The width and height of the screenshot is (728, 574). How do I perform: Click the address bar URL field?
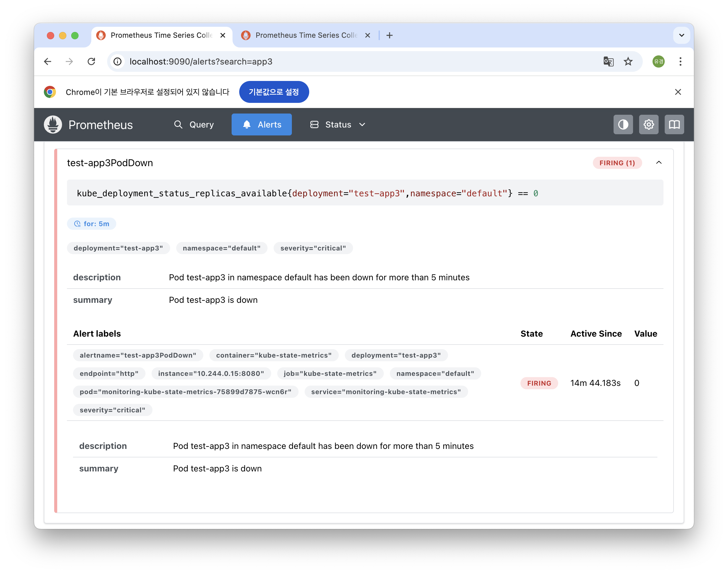tap(336, 61)
